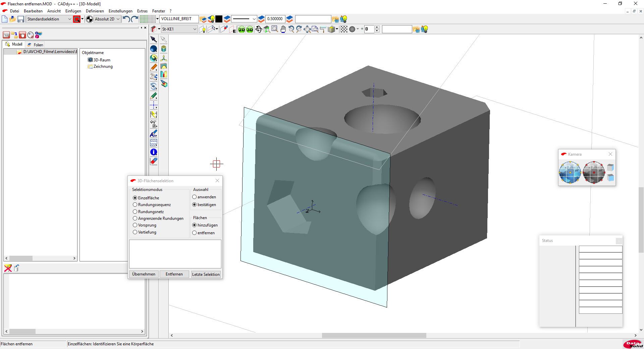Open the line style dropdown
The height and width of the screenshot is (349, 644).
(x=244, y=19)
